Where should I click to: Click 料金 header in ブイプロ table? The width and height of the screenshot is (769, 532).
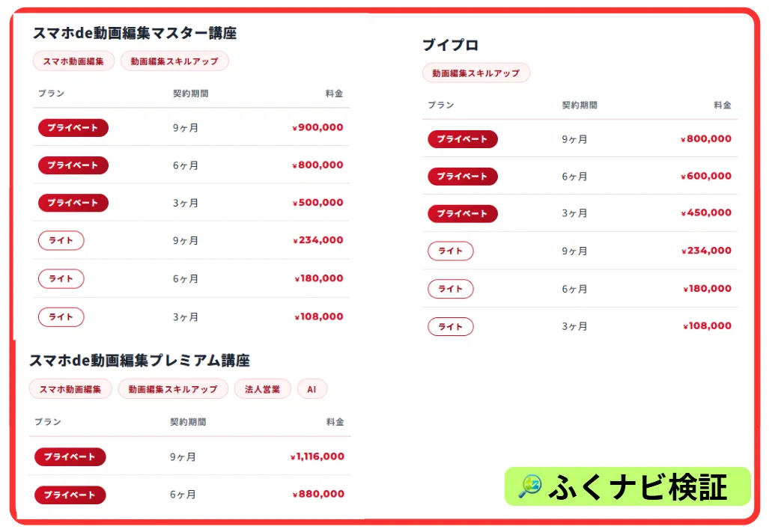(723, 105)
